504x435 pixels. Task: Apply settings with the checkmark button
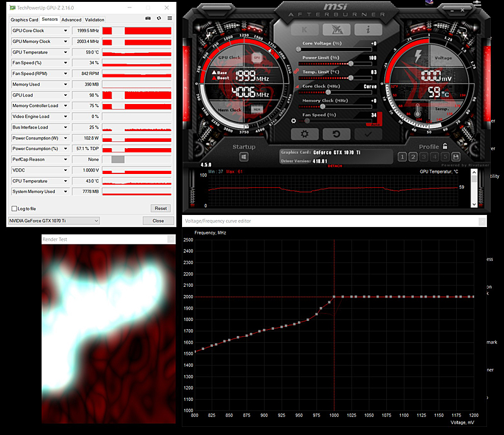(369, 134)
